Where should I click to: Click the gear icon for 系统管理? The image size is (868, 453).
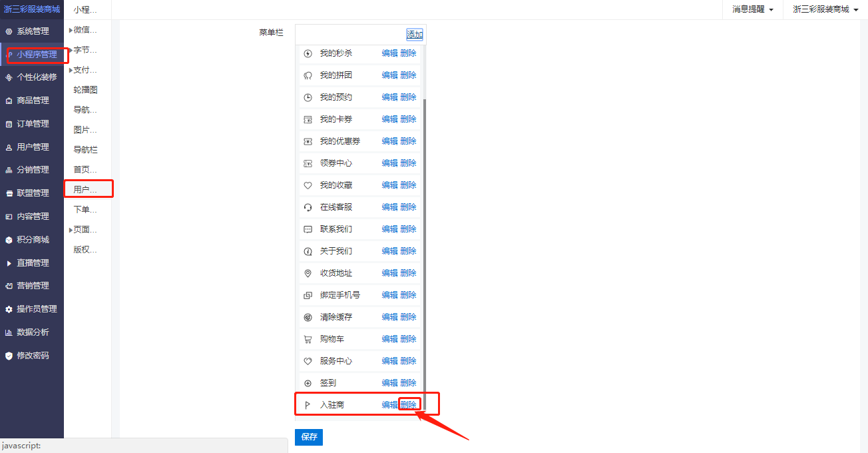point(9,31)
